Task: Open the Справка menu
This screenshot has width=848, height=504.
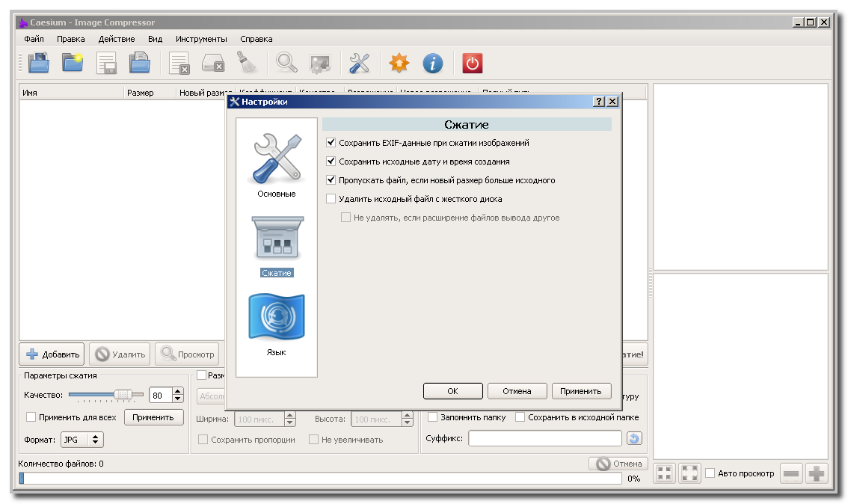Action: pos(256,39)
